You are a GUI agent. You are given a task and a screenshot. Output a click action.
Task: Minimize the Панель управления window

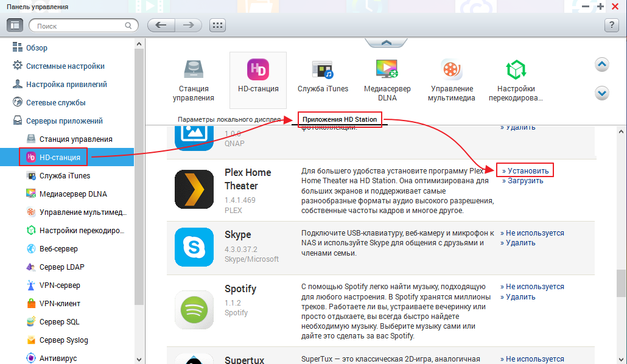[x=586, y=7]
